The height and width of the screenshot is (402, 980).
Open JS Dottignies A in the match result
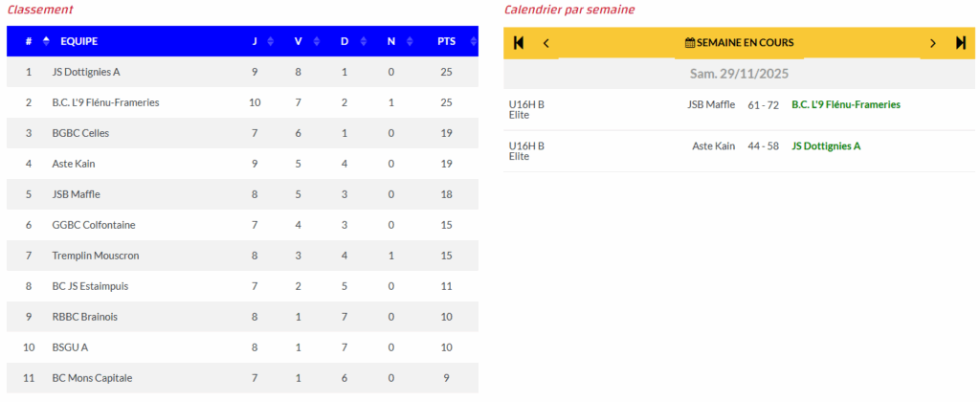tap(826, 146)
